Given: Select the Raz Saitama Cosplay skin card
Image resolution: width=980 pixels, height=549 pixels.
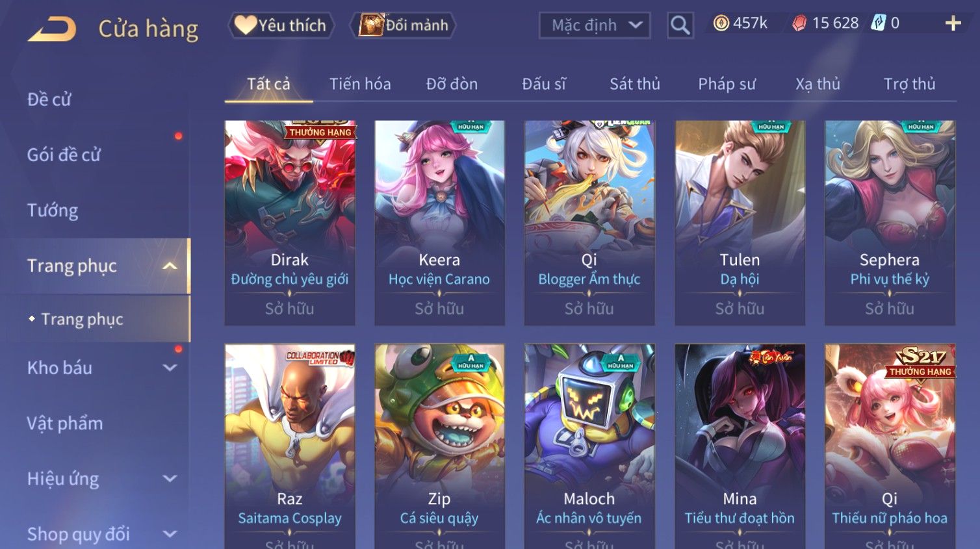Looking at the screenshot, I should click(x=290, y=446).
